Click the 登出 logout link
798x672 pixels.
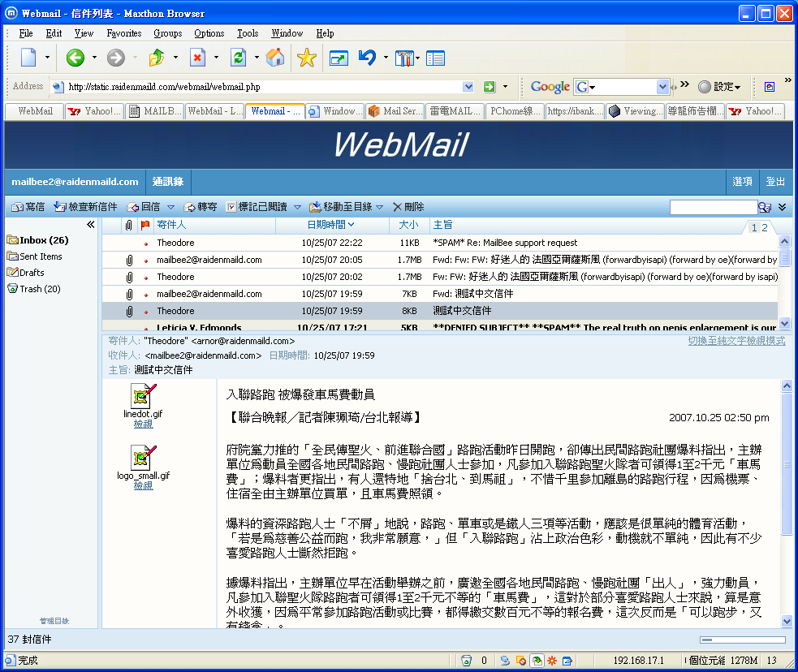775,182
